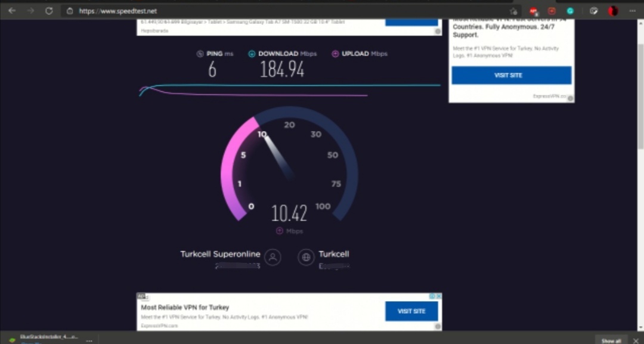
Task: Open the Most Reliable VPN for Turkey headline
Action: [x=185, y=308]
